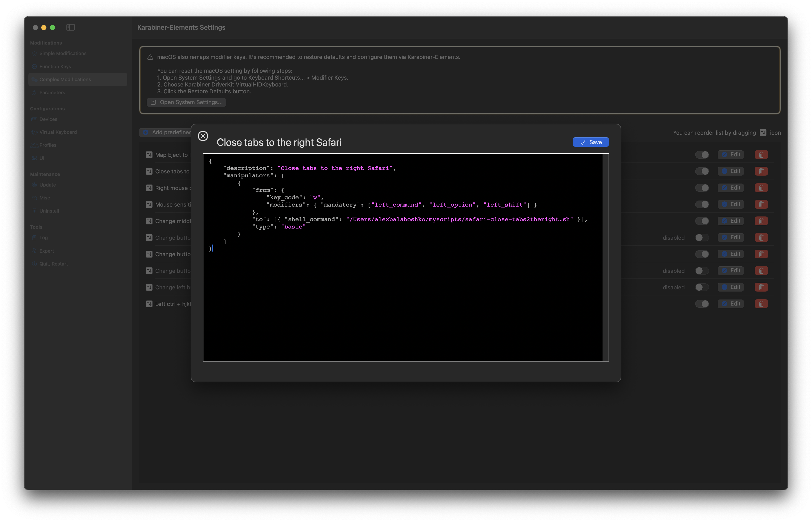Save the Close tabs to the right Safari rule
The height and width of the screenshot is (522, 812).
point(591,142)
